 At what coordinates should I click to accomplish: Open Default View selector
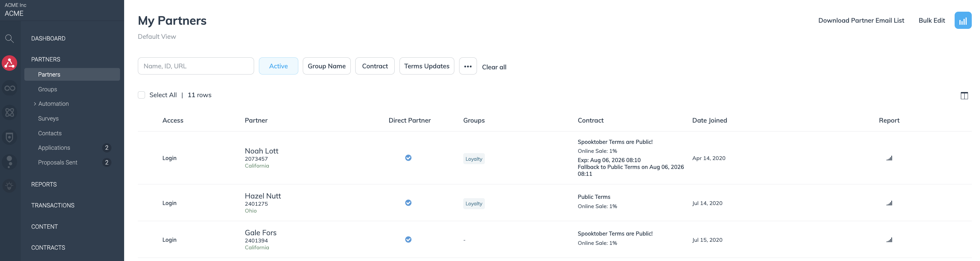(157, 37)
